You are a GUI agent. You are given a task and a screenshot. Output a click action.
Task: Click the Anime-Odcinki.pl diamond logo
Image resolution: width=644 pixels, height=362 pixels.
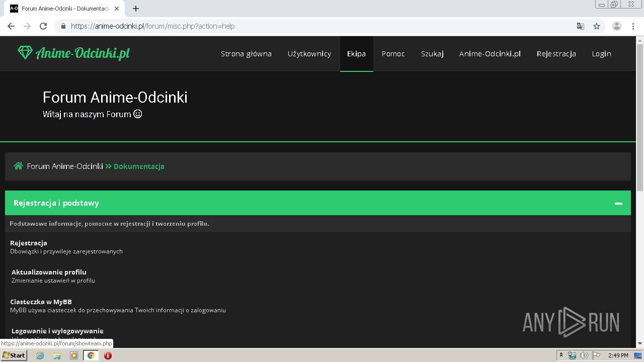click(x=73, y=53)
